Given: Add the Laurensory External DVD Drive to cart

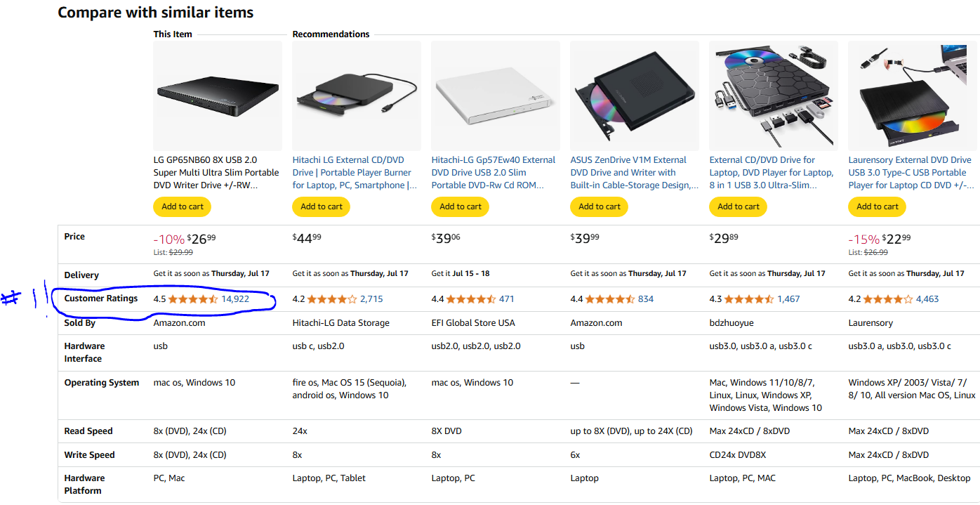Looking at the screenshot, I should point(878,206).
